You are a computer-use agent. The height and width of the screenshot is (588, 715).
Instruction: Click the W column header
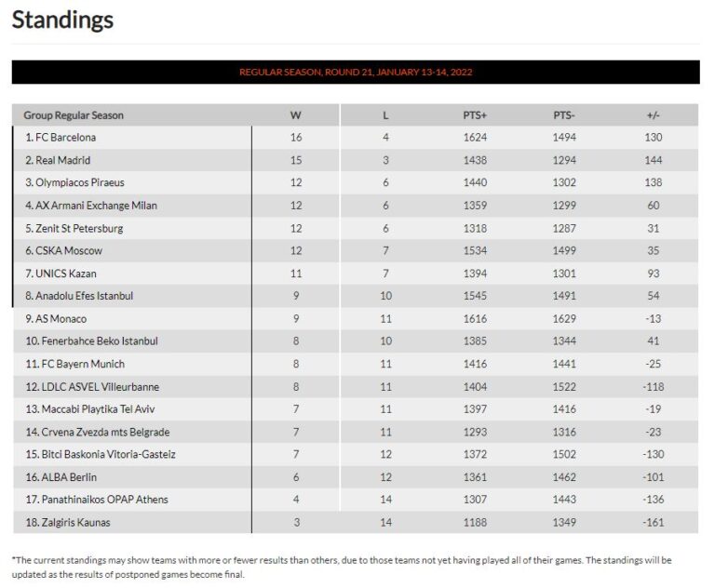pyautogui.click(x=296, y=115)
